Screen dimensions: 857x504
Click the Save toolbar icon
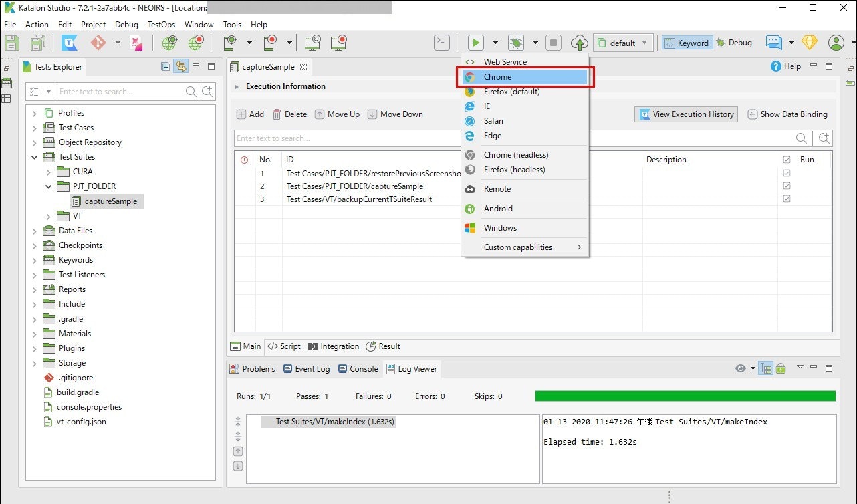click(x=12, y=43)
